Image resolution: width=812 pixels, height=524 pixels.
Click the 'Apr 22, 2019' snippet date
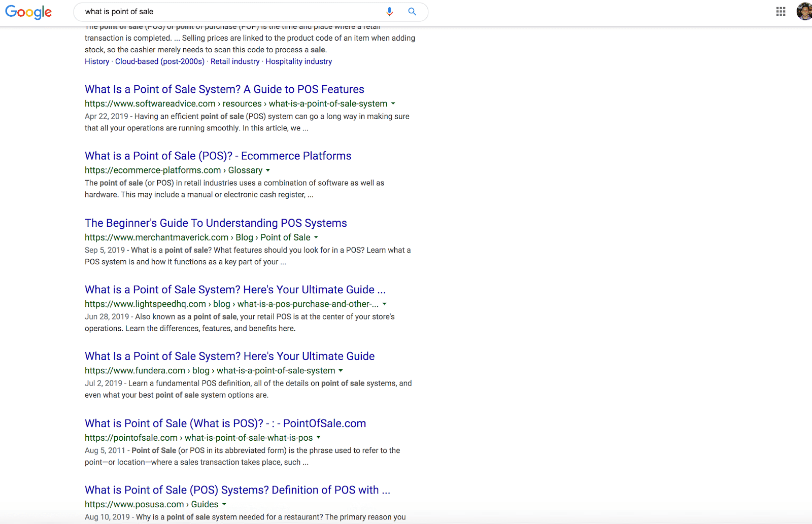[107, 116]
